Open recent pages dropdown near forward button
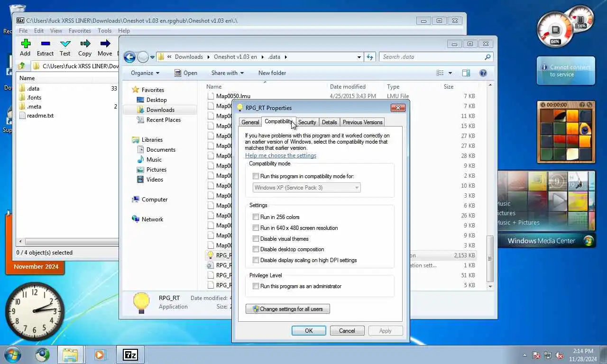Screen dimensions: 607x364 (152, 57)
